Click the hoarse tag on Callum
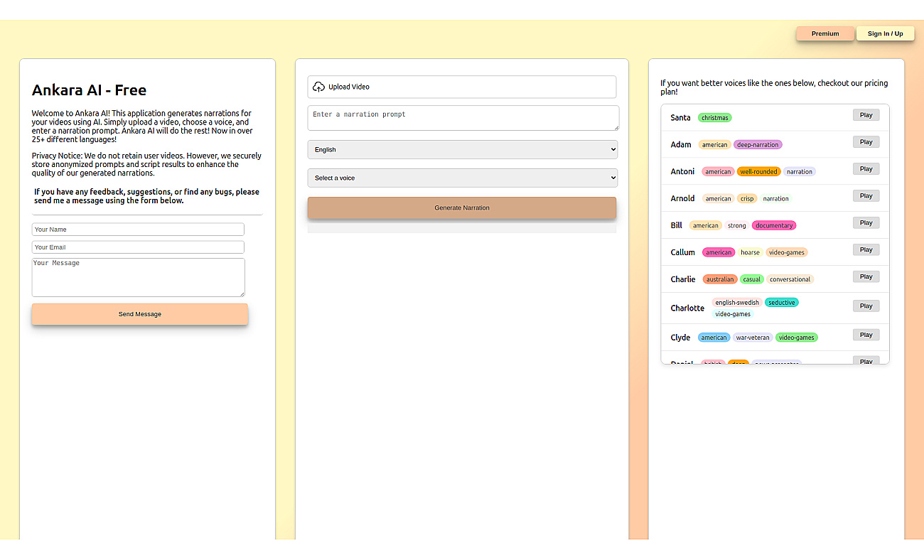The height and width of the screenshot is (560, 924). click(750, 252)
